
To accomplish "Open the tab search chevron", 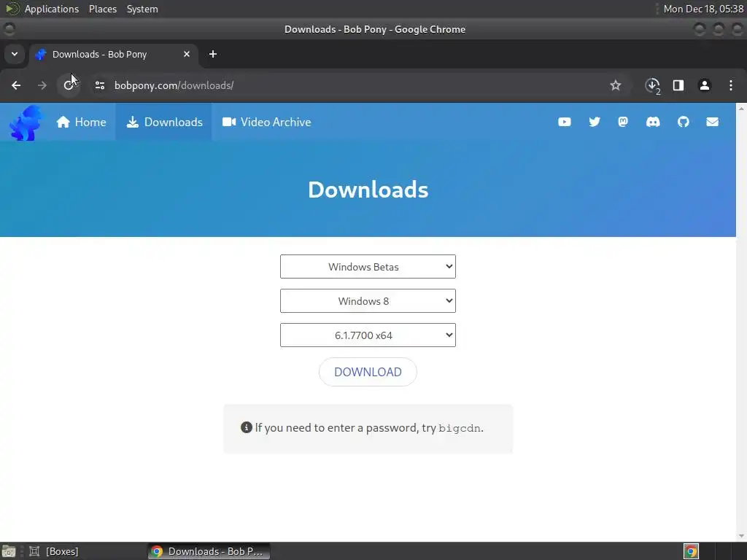I will (15, 54).
